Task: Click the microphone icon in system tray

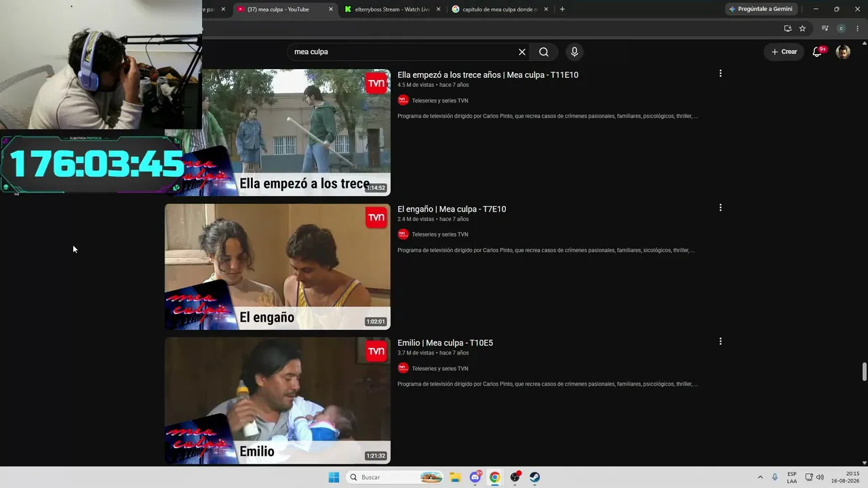Action: coord(775,477)
